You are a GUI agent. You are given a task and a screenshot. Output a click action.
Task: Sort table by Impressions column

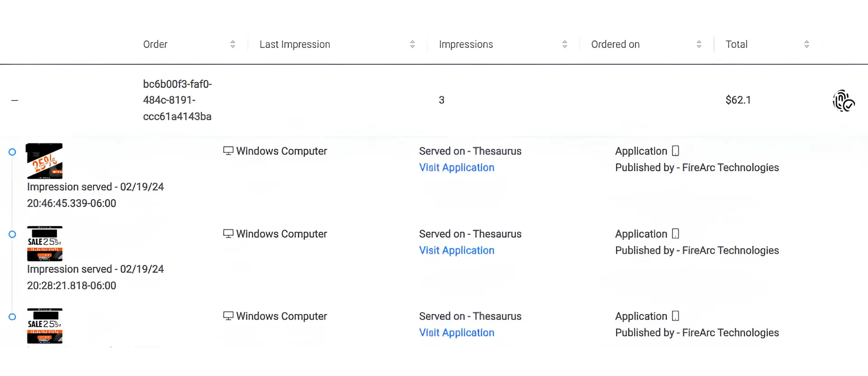(565, 44)
